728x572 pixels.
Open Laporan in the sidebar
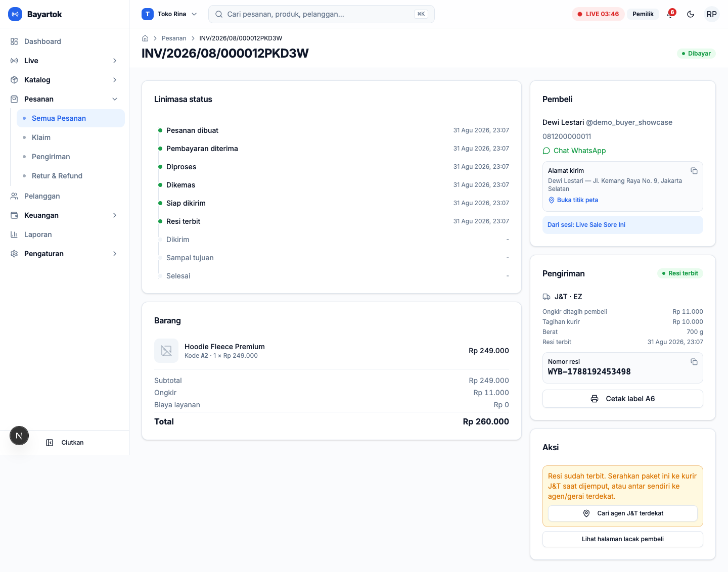click(65, 234)
